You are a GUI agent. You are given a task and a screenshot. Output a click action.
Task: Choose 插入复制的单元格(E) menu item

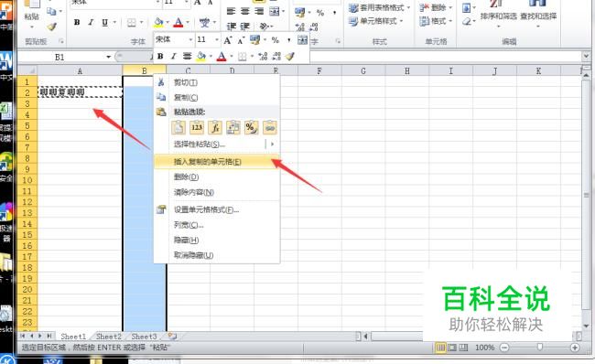click(217, 162)
